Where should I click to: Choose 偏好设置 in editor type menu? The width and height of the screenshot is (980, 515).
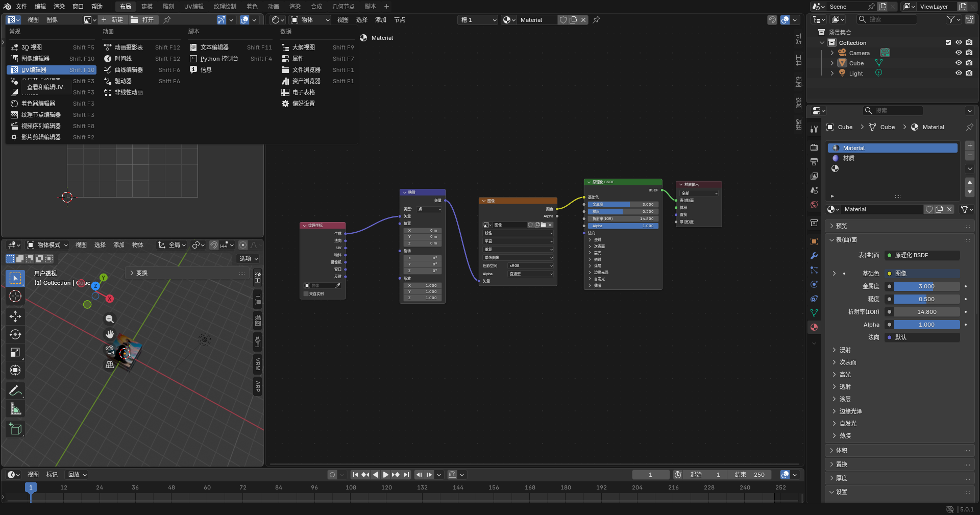(x=317, y=104)
